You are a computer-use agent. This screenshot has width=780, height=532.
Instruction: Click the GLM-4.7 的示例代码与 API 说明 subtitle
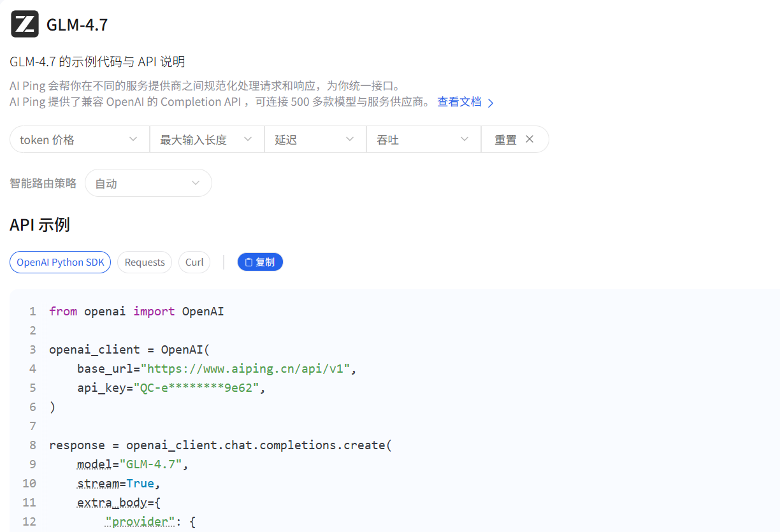point(97,62)
